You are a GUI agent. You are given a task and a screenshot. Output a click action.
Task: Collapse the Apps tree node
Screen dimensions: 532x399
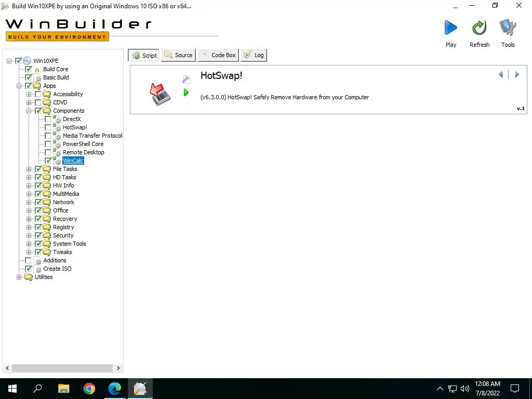19,86
